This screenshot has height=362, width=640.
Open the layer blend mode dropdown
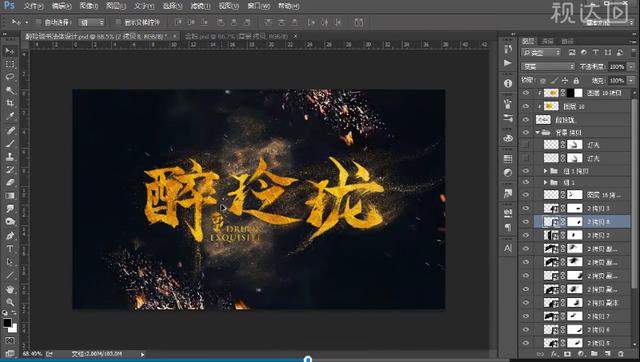(548, 67)
